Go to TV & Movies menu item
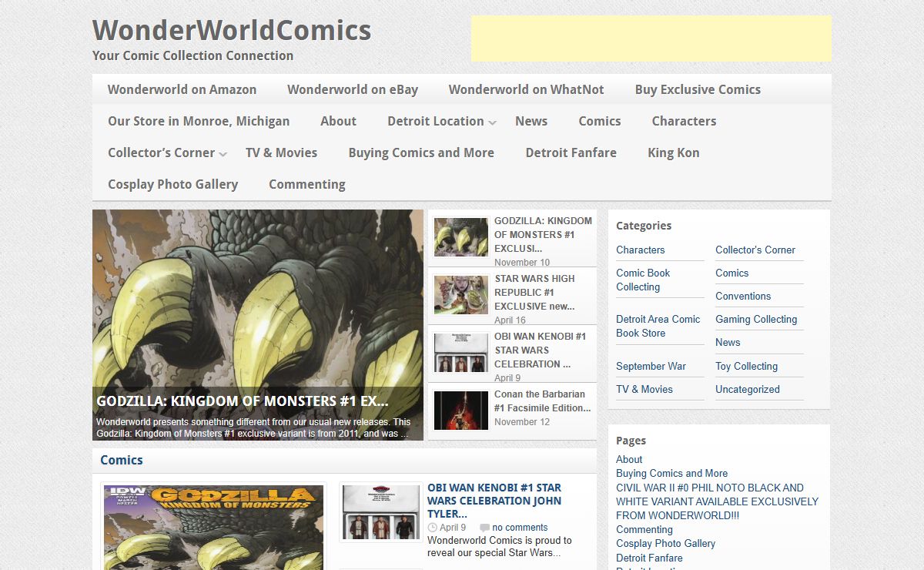The width and height of the screenshot is (924, 570). 281,153
